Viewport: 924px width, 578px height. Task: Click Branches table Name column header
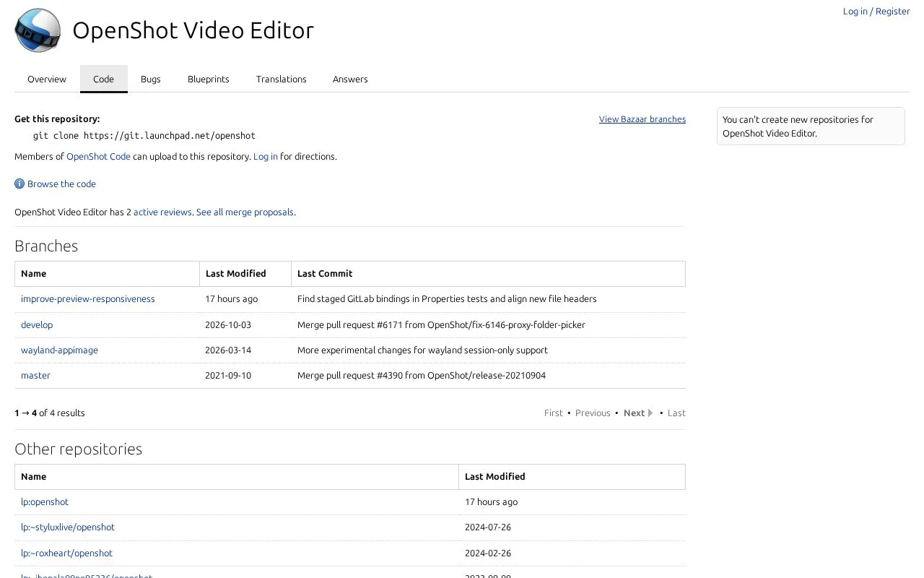[107, 273]
